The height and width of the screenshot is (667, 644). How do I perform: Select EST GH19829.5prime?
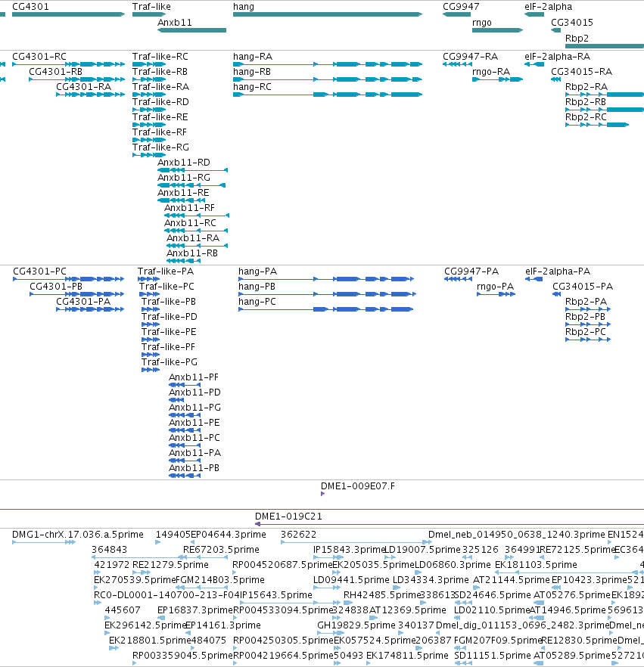331,633
